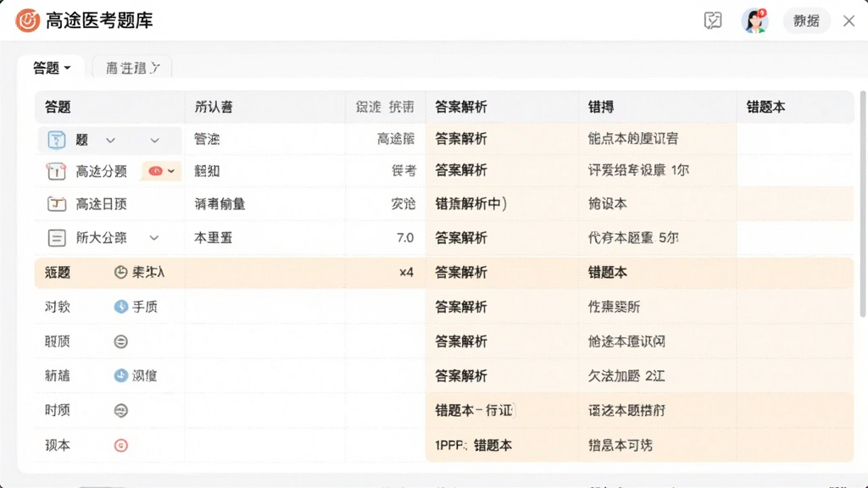Click the vertical scrollbar on the right
The width and height of the screenshot is (868, 488).
[862, 203]
